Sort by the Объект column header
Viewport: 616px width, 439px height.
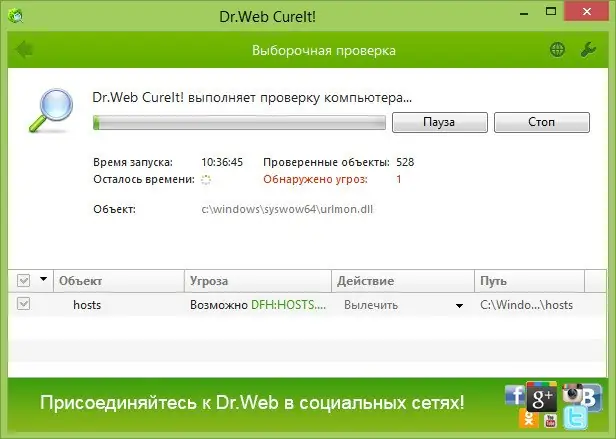(119, 281)
